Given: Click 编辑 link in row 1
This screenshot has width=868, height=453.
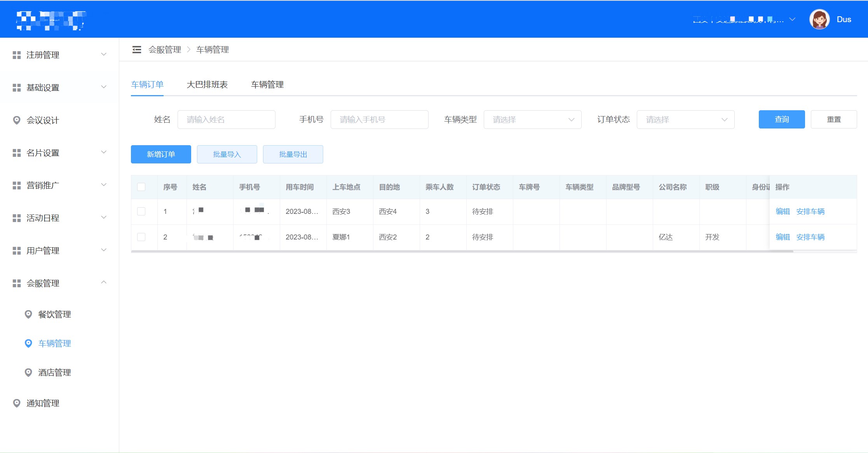Looking at the screenshot, I should pyautogui.click(x=783, y=212).
